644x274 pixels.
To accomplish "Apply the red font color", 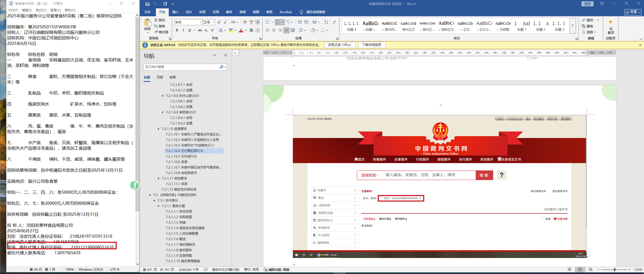I will pos(241,30).
